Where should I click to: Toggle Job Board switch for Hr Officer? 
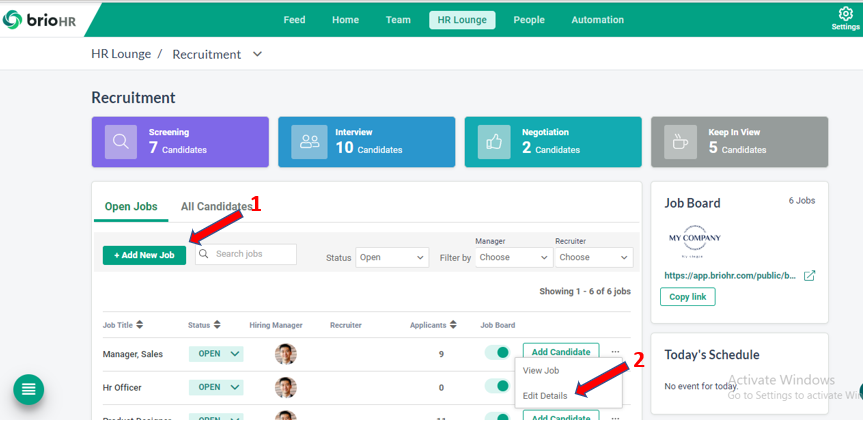pos(497,386)
